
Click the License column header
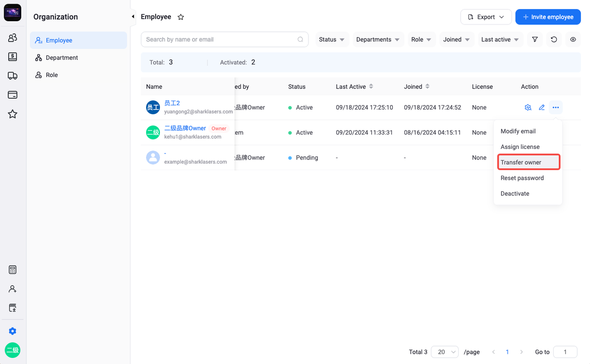tap(482, 87)
